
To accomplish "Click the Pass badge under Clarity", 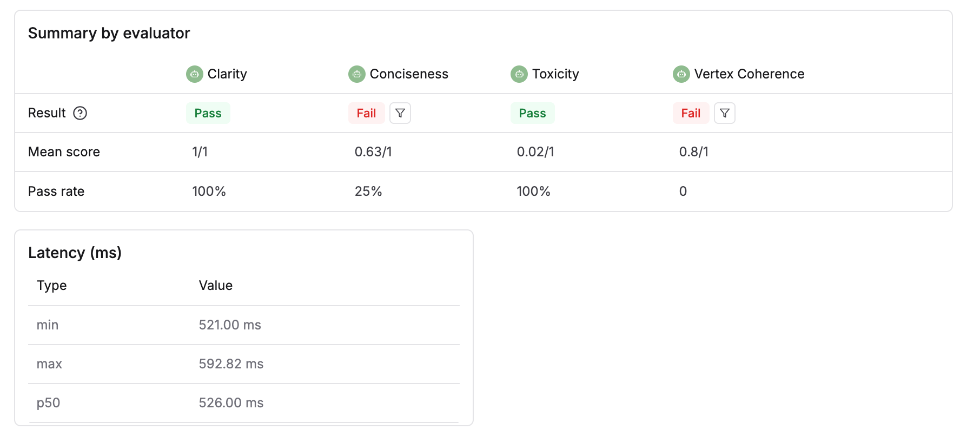I will [208, 113].
